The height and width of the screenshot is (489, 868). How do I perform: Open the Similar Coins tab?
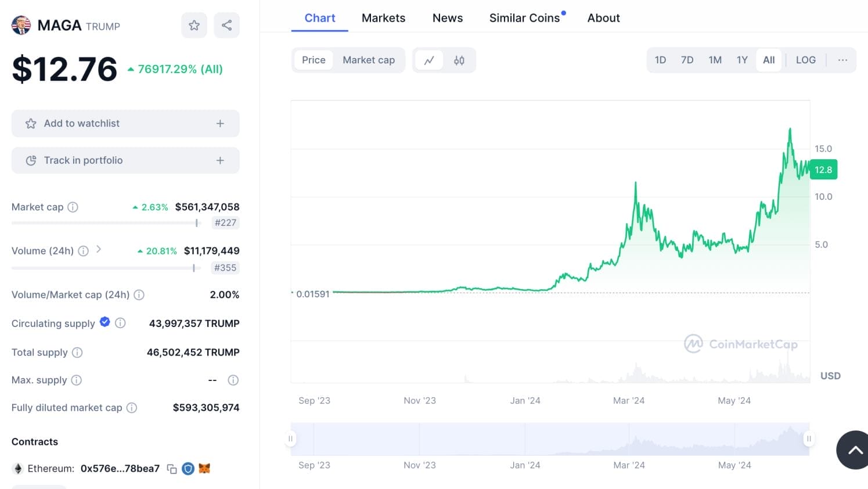pyautogui.click(x=525, y=18)
